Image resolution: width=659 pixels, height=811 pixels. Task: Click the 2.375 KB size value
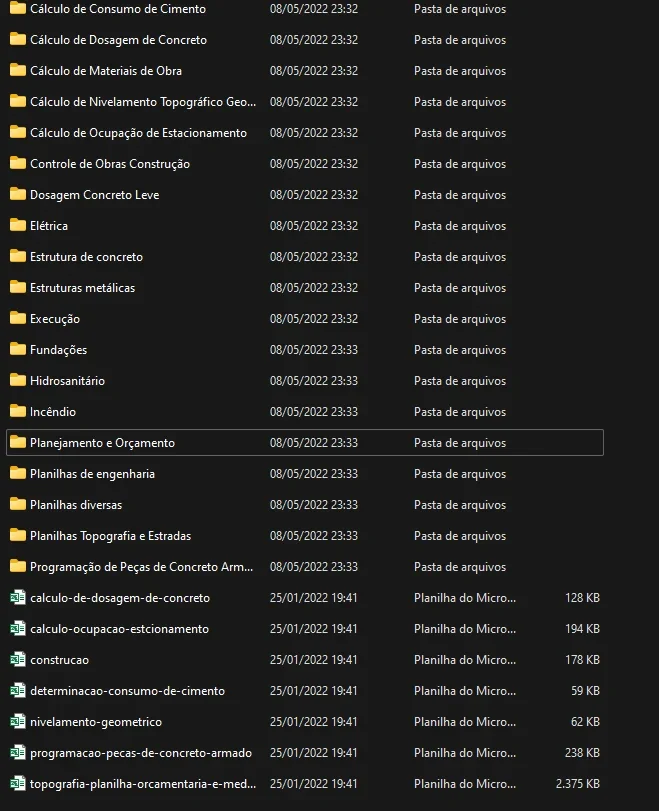click(x=577, y=784)
